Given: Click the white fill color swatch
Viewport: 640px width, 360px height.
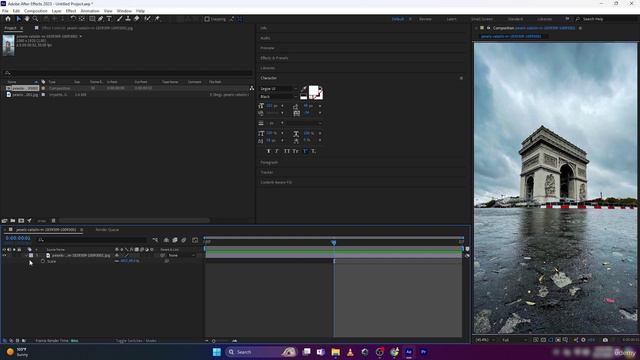Looking at the screenshot, I should (313, 91).
